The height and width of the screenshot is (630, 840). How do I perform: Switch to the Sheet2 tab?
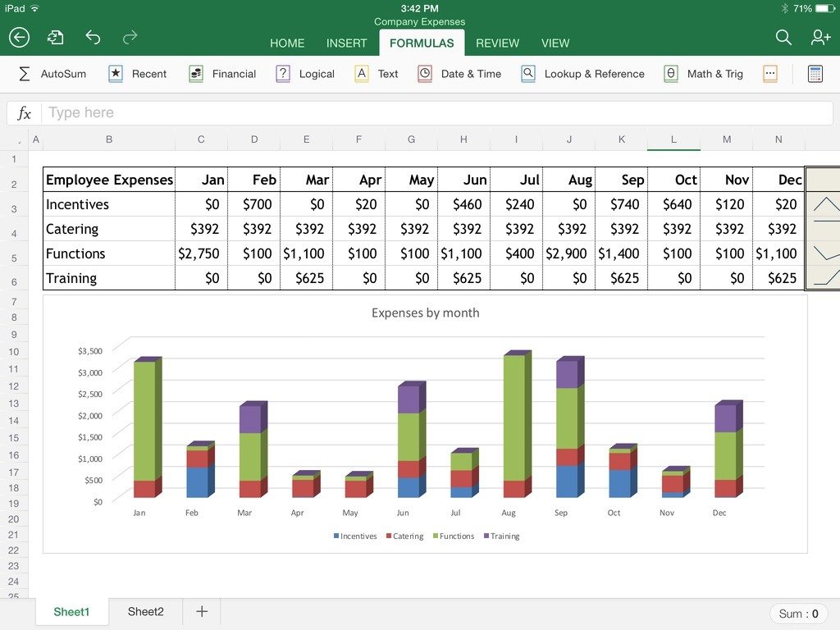145,611
